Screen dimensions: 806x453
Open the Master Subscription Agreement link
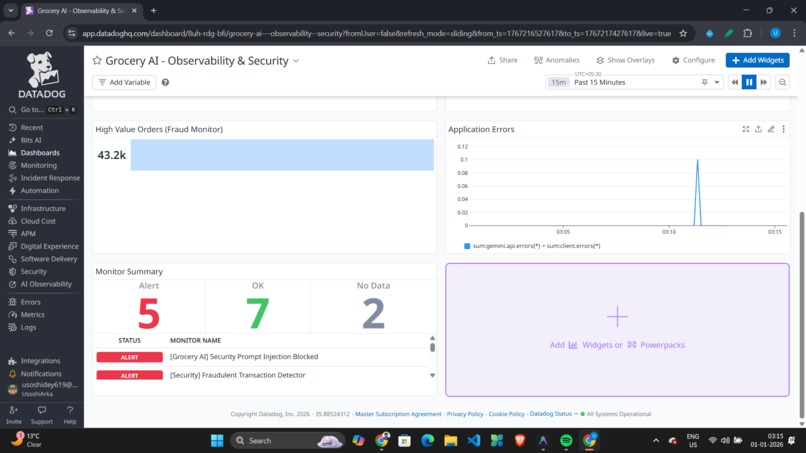[x=398, y=414]
